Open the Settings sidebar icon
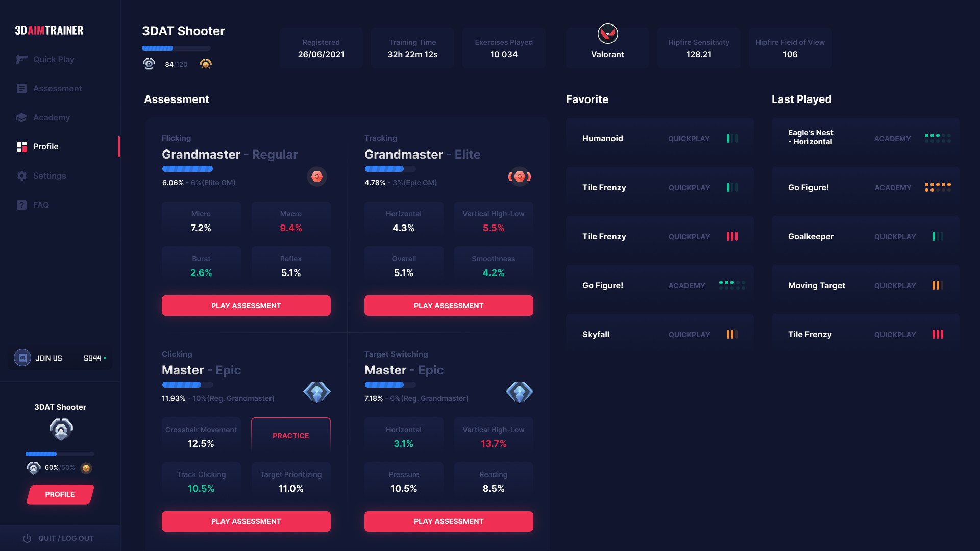 pos(21,175)
